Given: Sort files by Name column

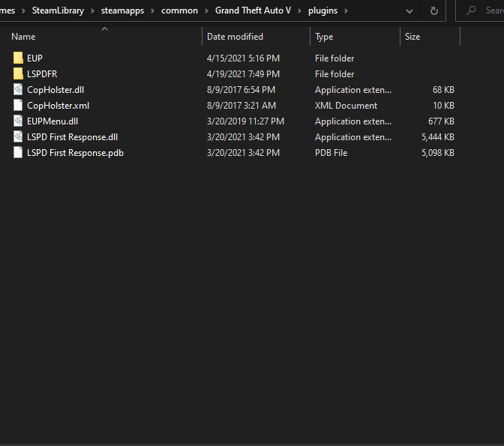Looking at the screenshot, I should [23, 37].
